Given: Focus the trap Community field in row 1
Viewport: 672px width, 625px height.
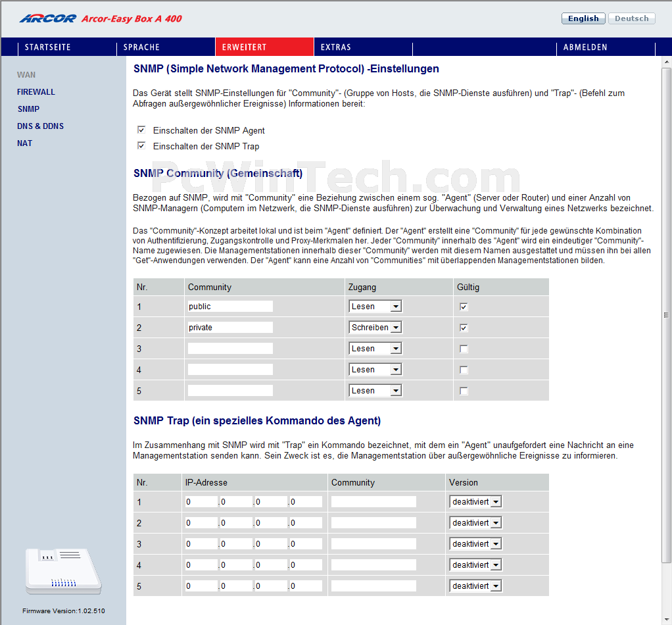Looking at the screenshot, I should click(373, 501).
